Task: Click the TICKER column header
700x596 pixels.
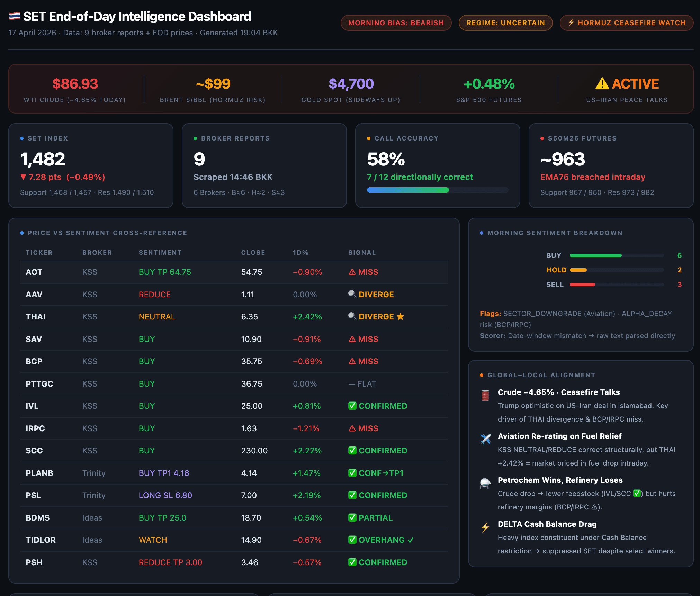Action: (x=39, y=253)
